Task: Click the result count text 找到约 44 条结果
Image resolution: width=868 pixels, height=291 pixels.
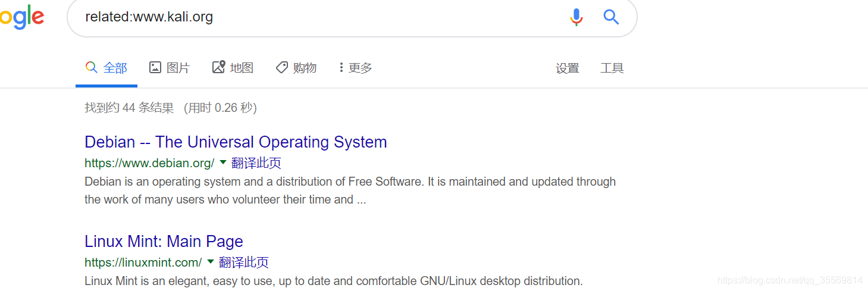Action: pyautogui.click(x=129, y=108)
